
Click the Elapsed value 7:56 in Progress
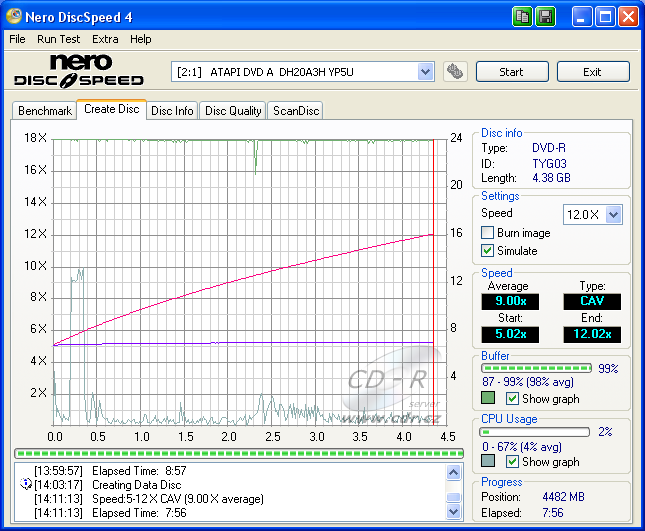tap(553, 513)
